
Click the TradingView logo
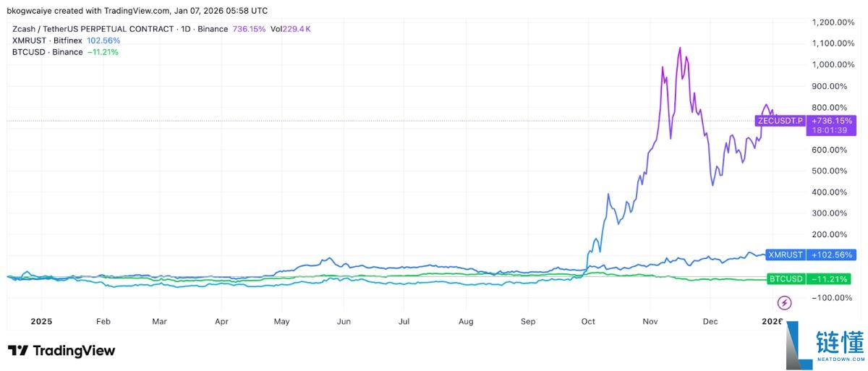click(x=61, y=351)
